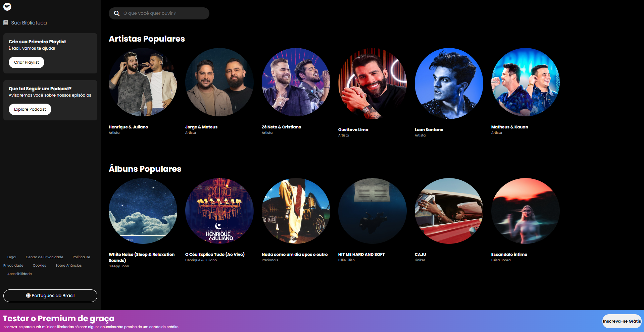Open the Acessibilidade link

coord(19,274)
